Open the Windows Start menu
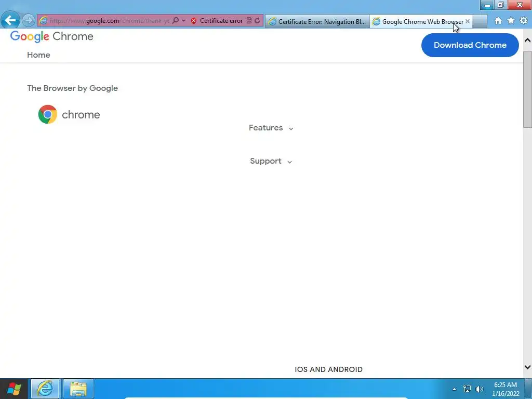The image size is (532, 399). (14, 389)
